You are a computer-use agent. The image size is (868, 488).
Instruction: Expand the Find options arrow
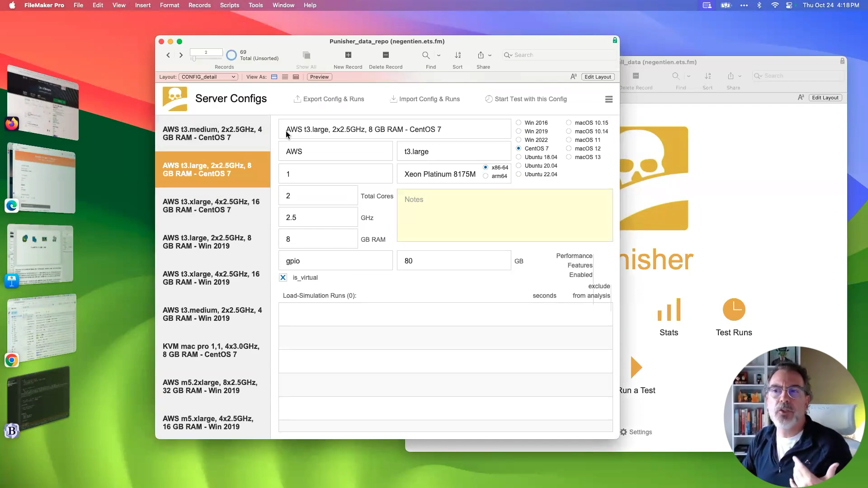tap(439, 55)
